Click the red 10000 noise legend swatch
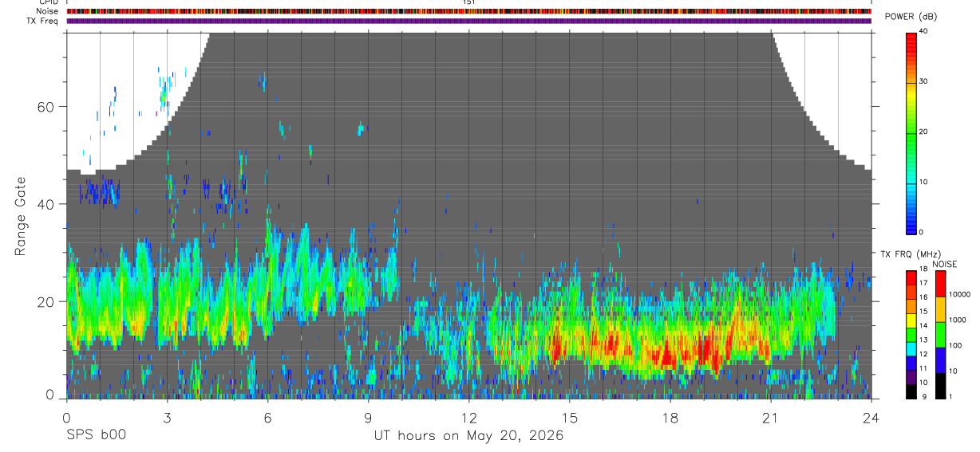The height and width of the screenshot is (452, 980). (x=941, y=284)
